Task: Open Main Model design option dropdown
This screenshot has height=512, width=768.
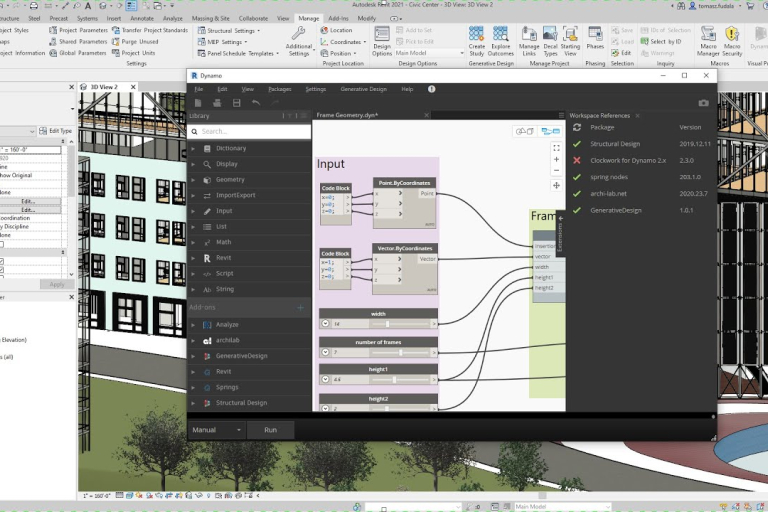Action: pos(430,53)
